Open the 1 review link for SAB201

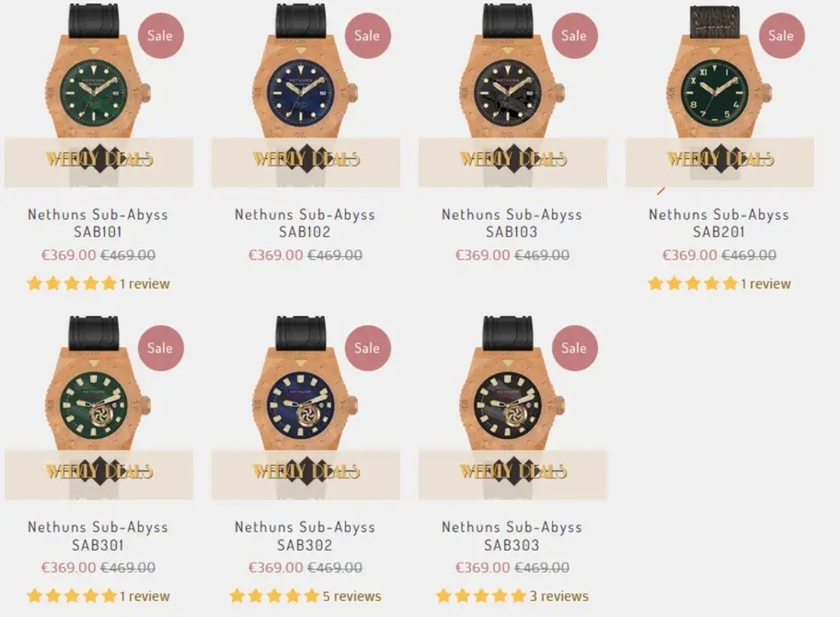(766, 284)
